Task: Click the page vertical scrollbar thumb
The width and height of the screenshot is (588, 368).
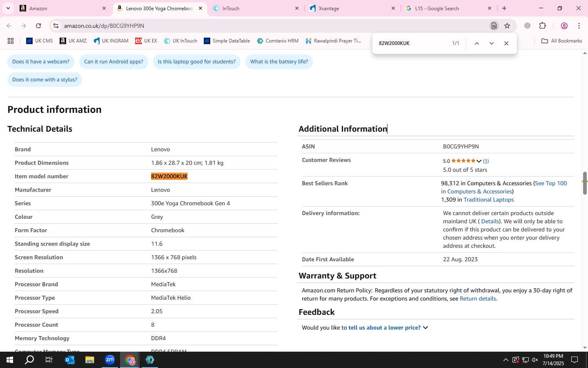Action: 585,183
